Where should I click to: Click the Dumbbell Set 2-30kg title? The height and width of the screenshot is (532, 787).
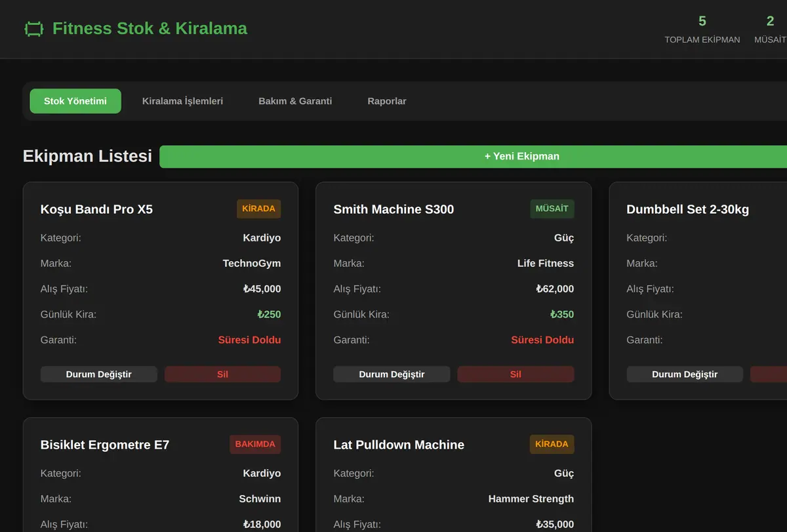pos(687,209)
